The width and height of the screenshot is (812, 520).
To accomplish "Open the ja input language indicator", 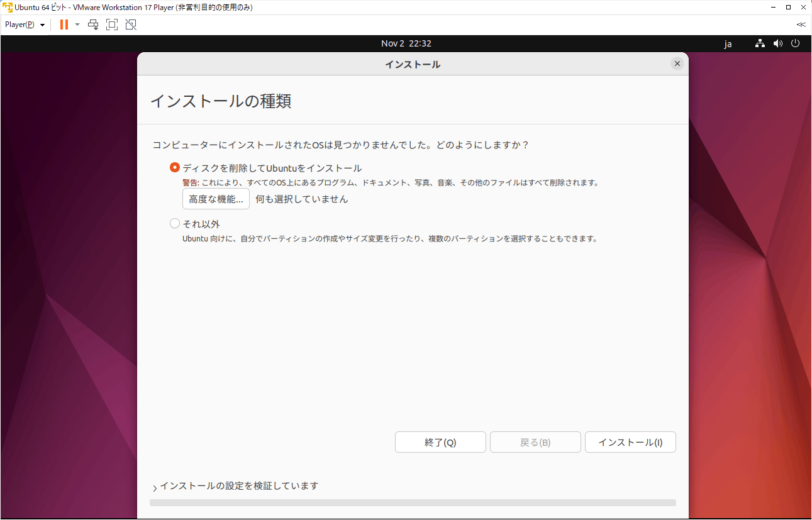I will (728, 43).
